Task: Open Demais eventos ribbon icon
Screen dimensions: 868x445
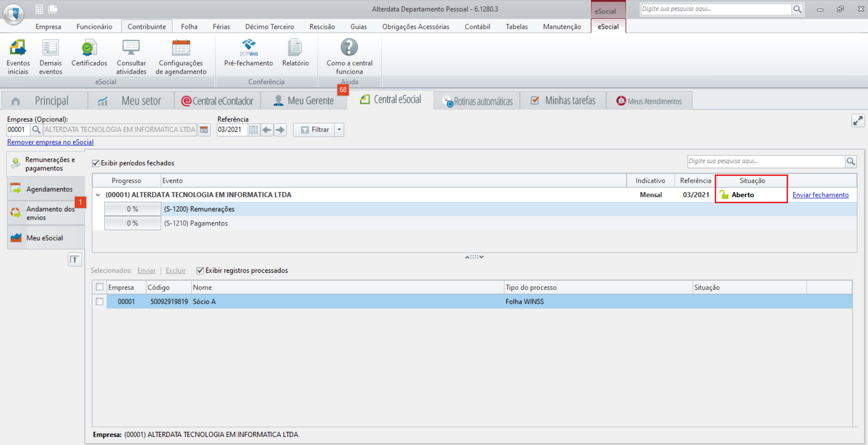Action: [50, 57]
